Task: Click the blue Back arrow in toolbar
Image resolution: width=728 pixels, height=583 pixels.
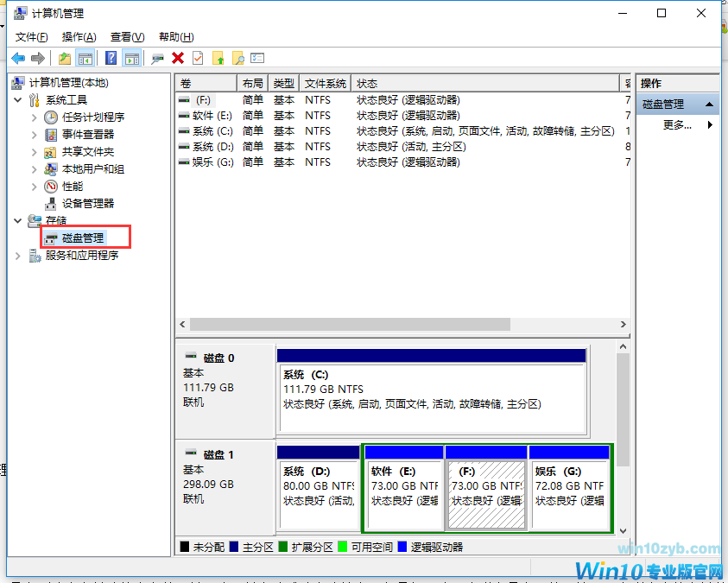Action: pyautogui.click(x=18, y=58)
